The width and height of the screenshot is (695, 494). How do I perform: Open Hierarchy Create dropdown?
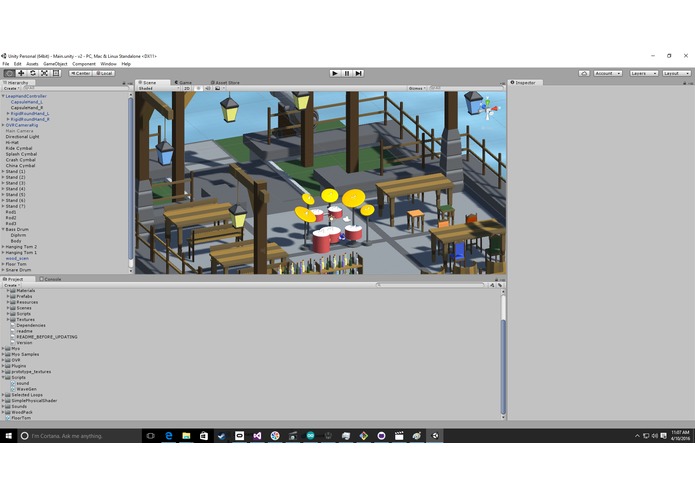11,88
